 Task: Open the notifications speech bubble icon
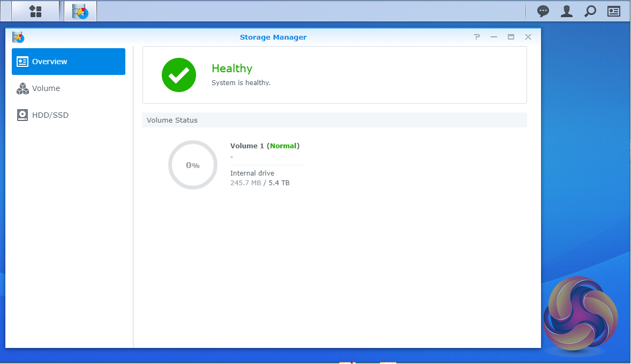click(543, 11)
